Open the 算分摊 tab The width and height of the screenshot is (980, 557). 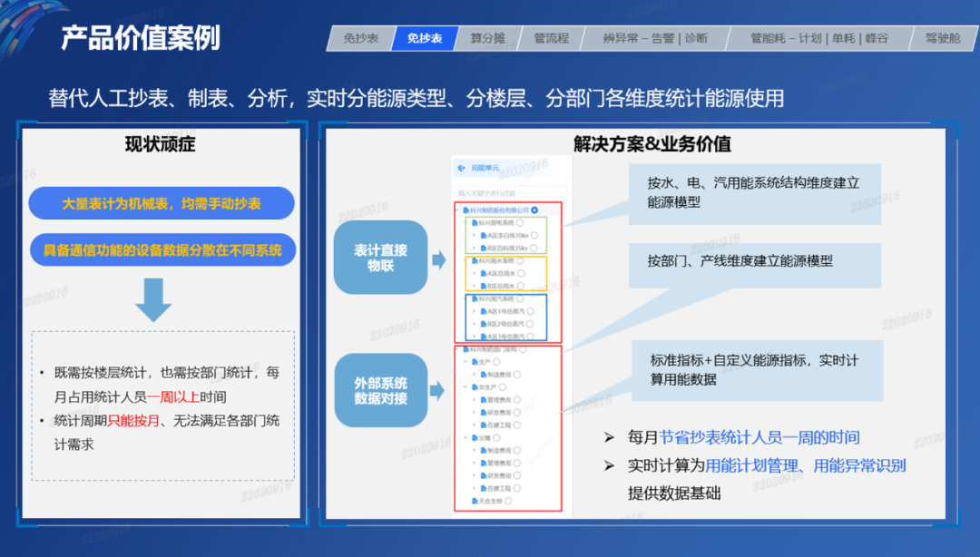[487, 38]
